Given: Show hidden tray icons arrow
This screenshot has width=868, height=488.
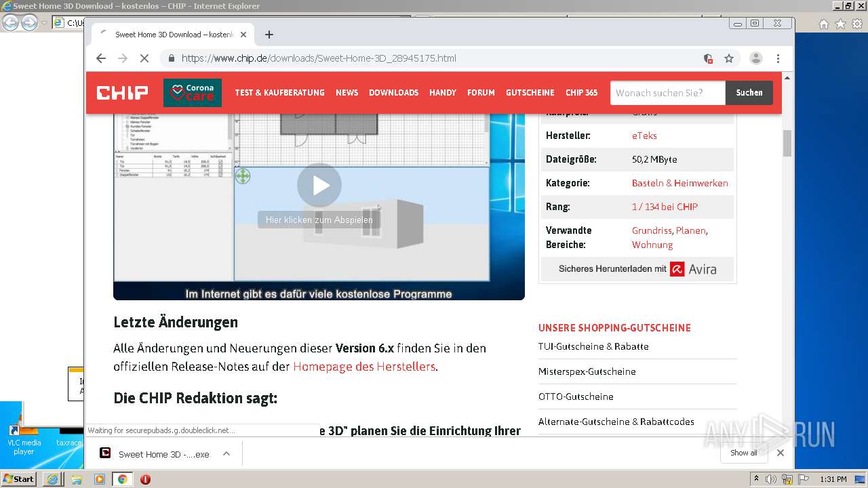Looking at the screenshot, I should pyautogui.click(x=757, y=479).
